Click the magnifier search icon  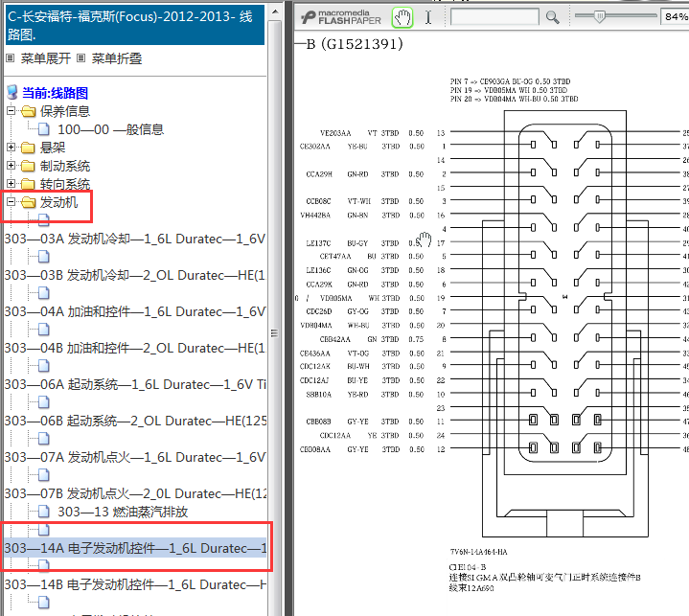click(552, 17)
